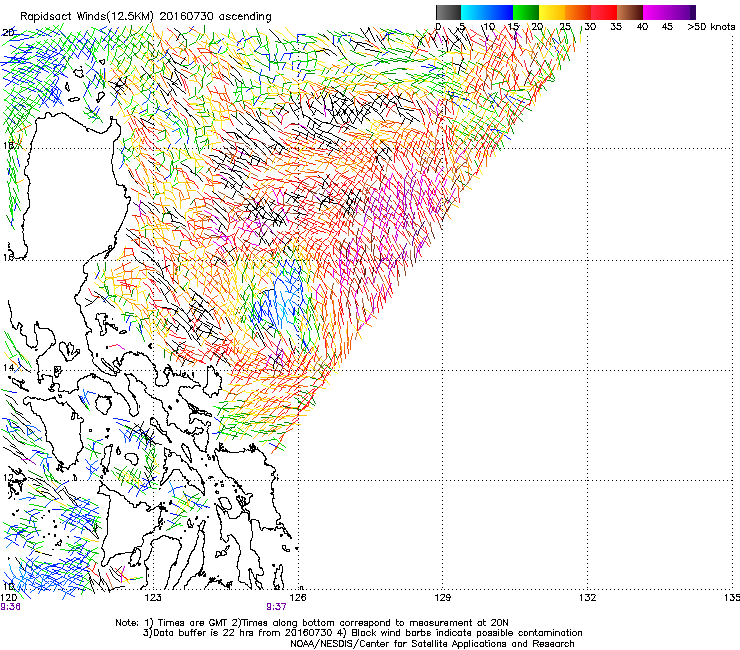Click the '5' legend scale label

(x=462, y=27)
